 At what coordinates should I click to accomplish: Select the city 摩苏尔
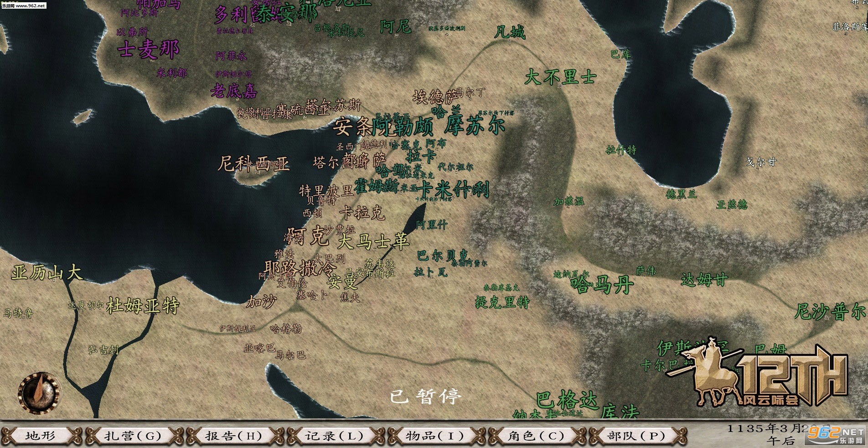[475, 125]
